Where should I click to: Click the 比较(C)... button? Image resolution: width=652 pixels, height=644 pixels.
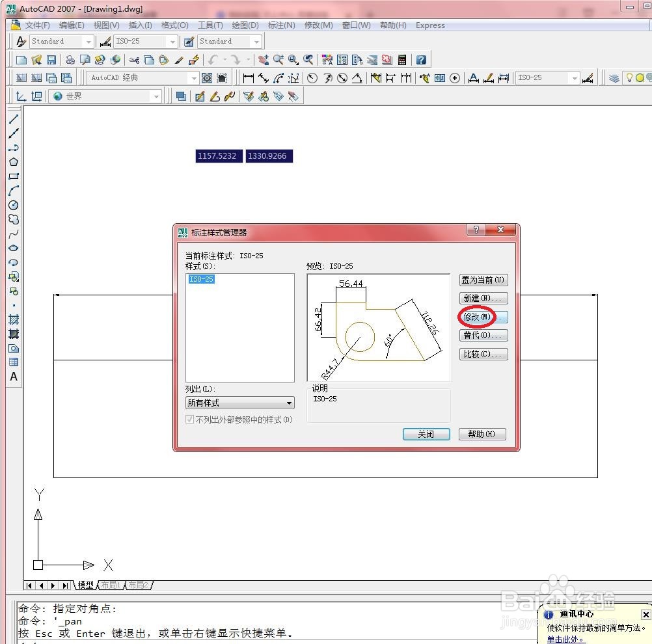point(483,354)
